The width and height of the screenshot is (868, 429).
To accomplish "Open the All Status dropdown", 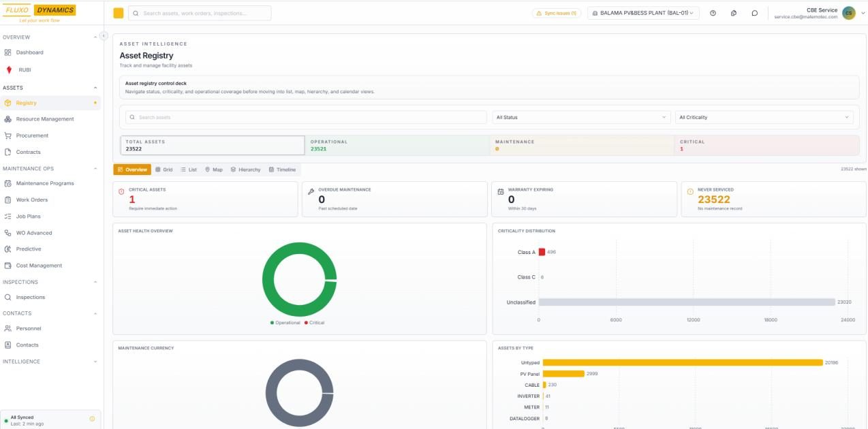I will coord(582,117).
